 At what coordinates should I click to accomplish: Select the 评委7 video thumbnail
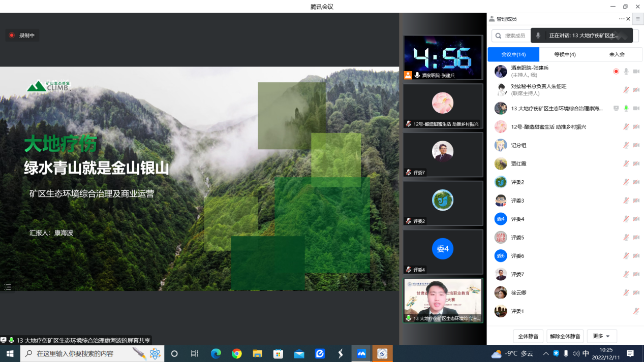pos(443,154)
